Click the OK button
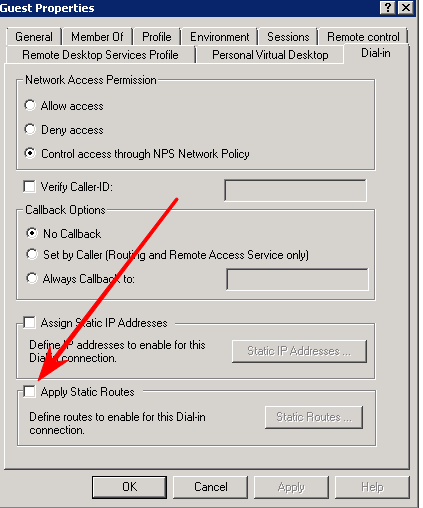The width and height of the screenshot is (423, 508). (129, 487)
